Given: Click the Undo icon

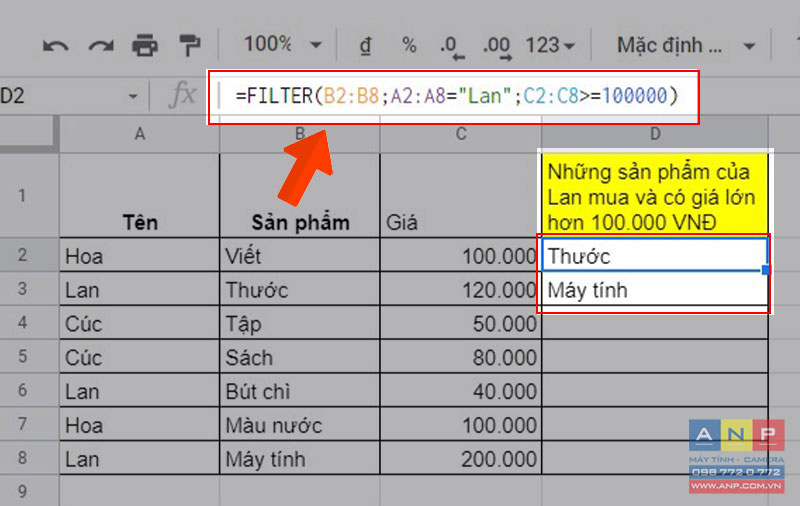Looking at the screenshot, I should (x=56, y=46).
